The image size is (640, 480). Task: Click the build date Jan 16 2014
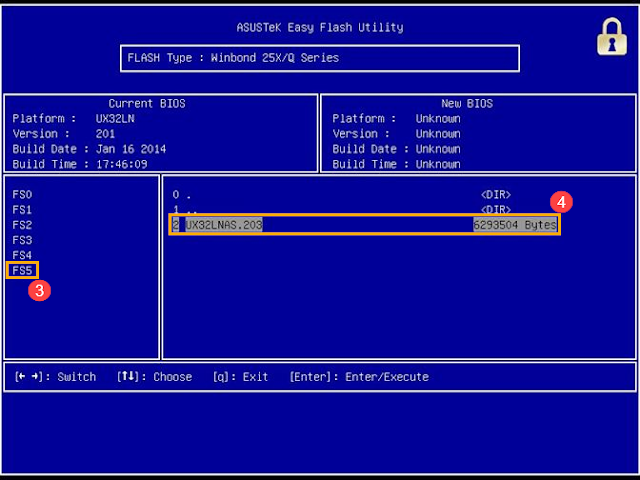point(131,149)
